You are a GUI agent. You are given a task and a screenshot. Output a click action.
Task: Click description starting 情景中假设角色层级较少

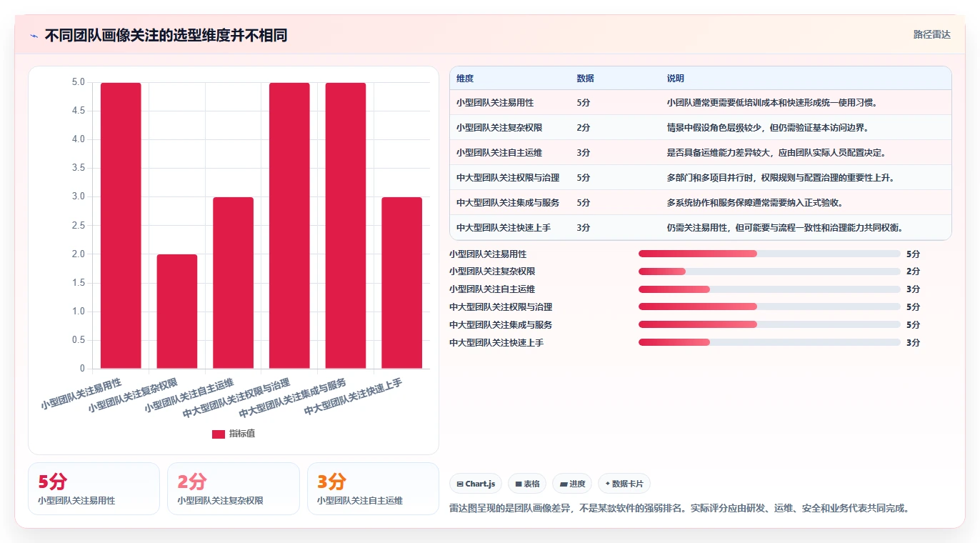[768, 127]
